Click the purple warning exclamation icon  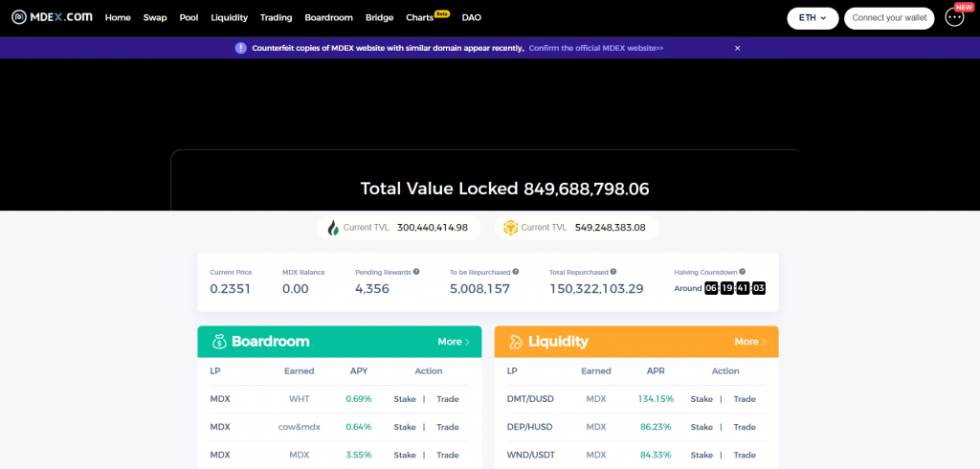coord(240,48)
